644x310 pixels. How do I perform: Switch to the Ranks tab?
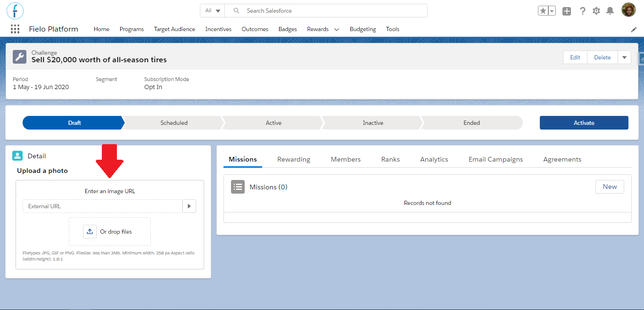point(390,159)
